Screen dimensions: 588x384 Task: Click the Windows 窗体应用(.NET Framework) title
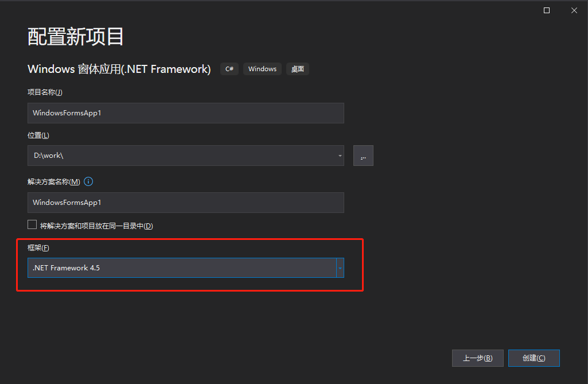(119, 69)
